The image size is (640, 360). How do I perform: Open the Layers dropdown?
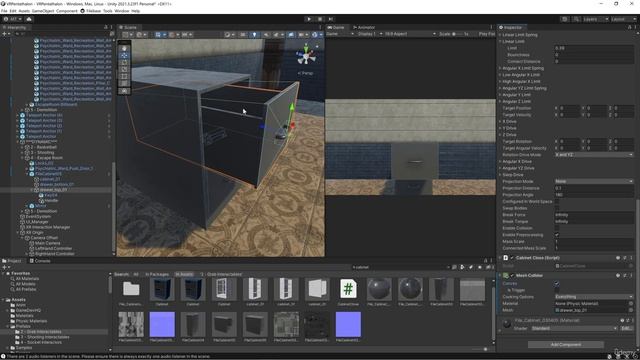595,19
